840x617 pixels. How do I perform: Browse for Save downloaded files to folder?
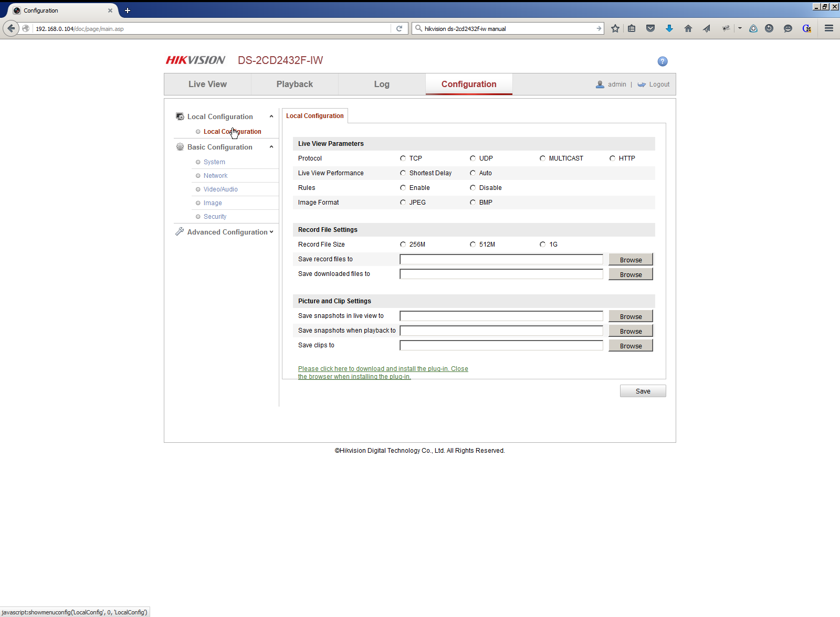(x=631, y=274)
